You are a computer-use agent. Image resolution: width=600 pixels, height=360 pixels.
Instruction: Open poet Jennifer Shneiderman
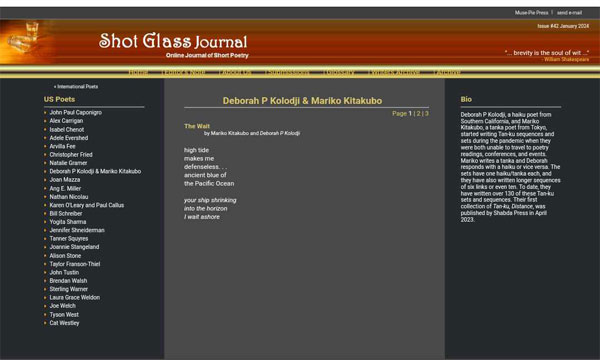(77, 230)
